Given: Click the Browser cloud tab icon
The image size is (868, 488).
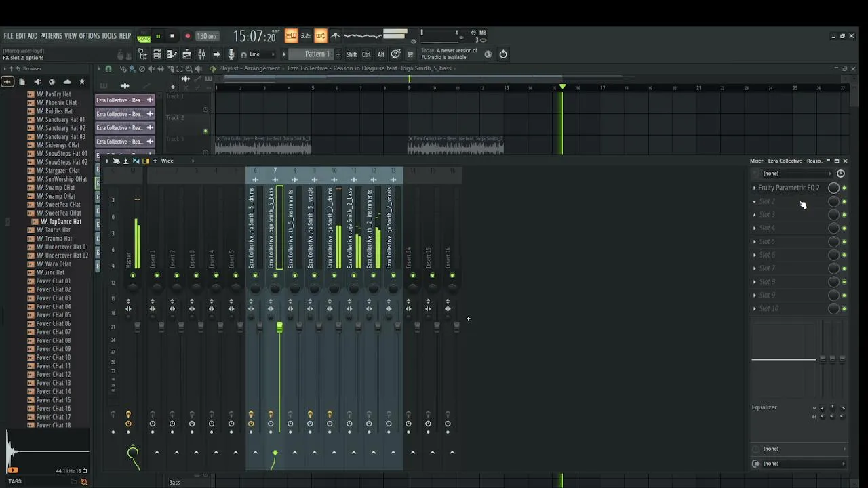Looking at the screenshot, I should 66,82.
